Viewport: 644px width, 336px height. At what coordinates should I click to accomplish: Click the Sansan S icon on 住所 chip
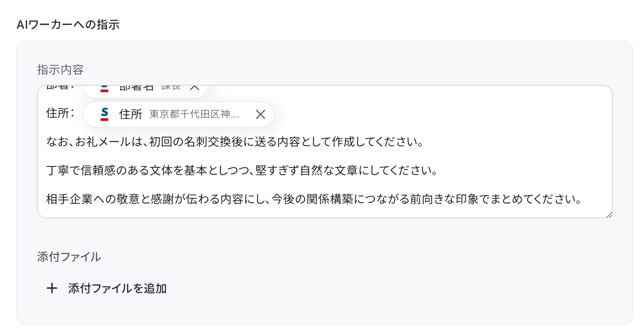point(104,114)
